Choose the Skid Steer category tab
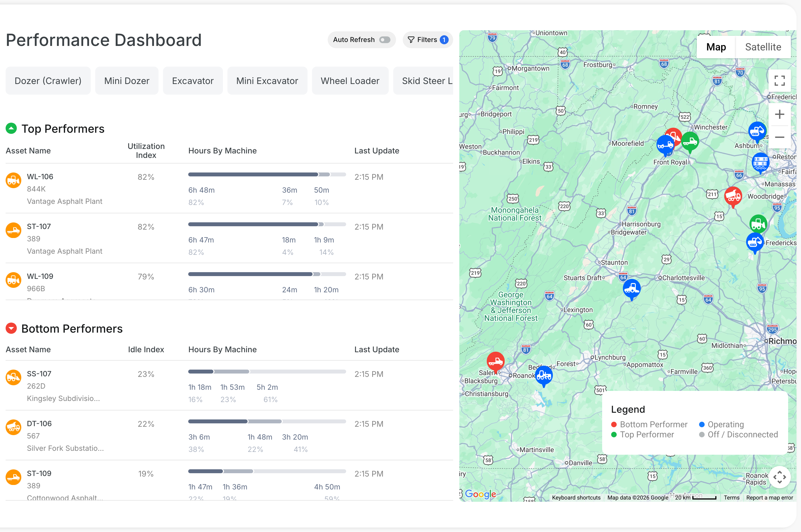Viewport: 801px width, 532px height. tap(423, 81)
